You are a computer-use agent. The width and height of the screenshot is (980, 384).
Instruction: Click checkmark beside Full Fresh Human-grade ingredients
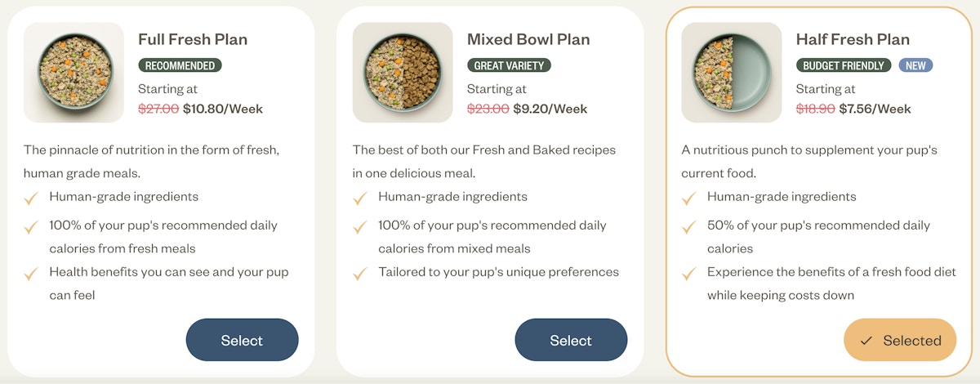(x=31, y=198)
